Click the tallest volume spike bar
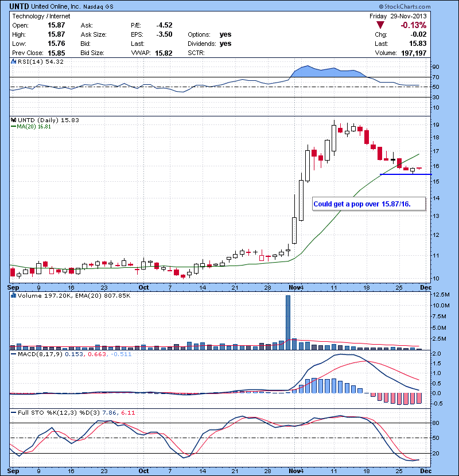The width and height of the screenshot is (459, 476). pyautogui.click(x=288, y=323)
